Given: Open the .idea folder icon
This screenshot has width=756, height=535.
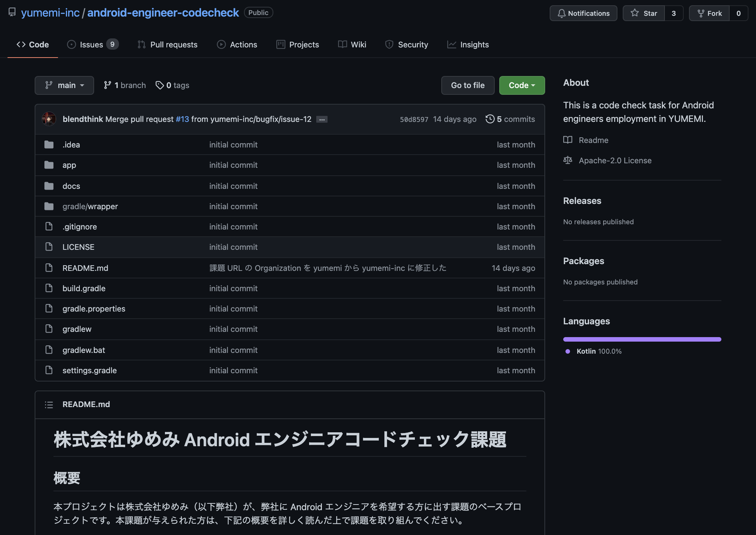Looking at the screenshot, I should (49, 144).
